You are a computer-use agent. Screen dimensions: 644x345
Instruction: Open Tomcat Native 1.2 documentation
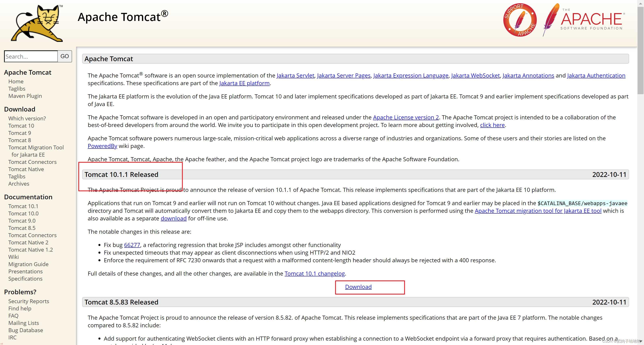pos(31,250)
